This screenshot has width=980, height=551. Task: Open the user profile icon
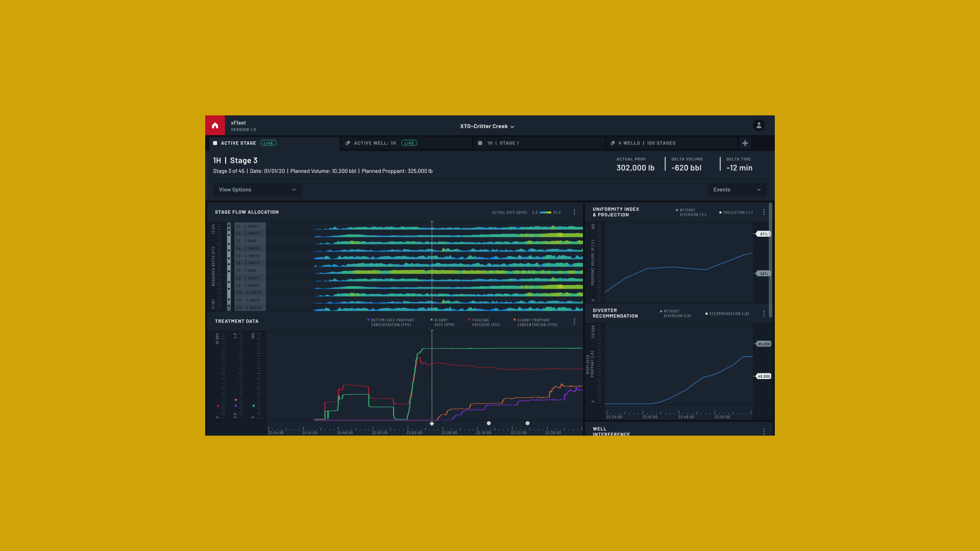point(759,126)
